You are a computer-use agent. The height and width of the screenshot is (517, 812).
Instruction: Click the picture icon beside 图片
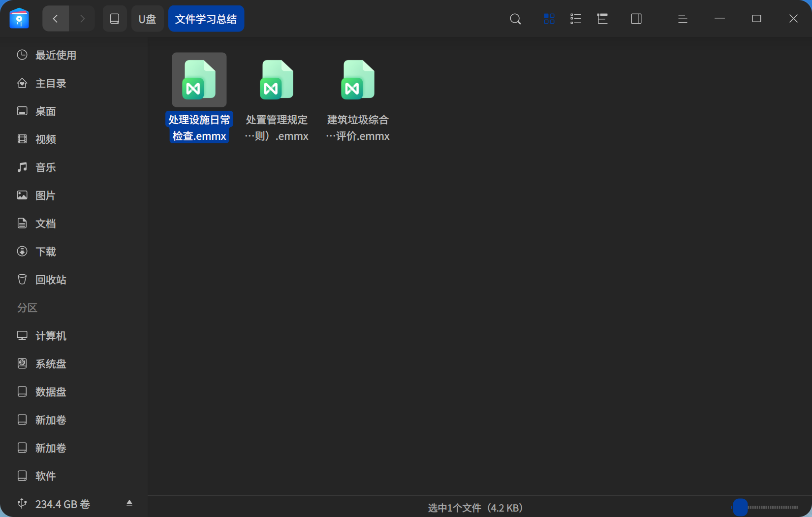tap(22, 195)
